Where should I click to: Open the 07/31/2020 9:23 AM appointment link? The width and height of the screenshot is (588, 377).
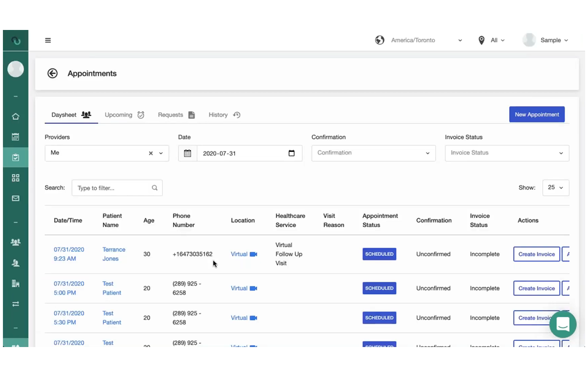pos(69,254)
